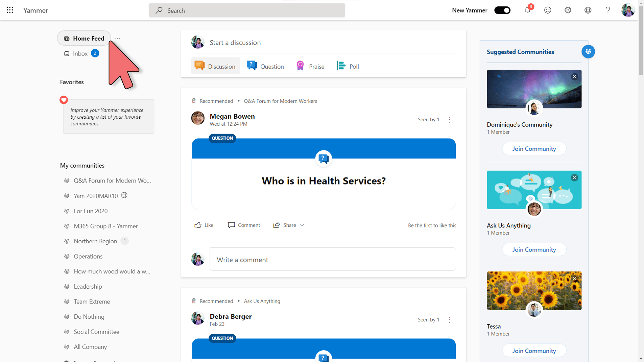644x362 pixels.
Task: Click the red heart Favorites icon
Action: tap(64, 100)
